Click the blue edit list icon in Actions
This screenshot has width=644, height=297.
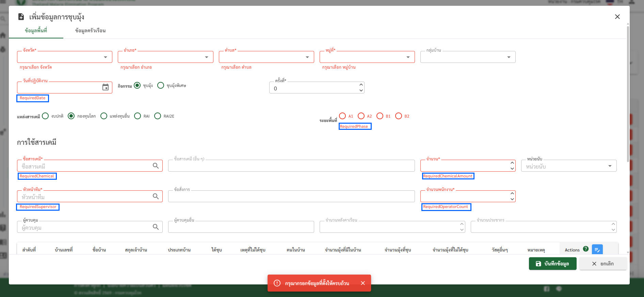[x=597, y=250]
